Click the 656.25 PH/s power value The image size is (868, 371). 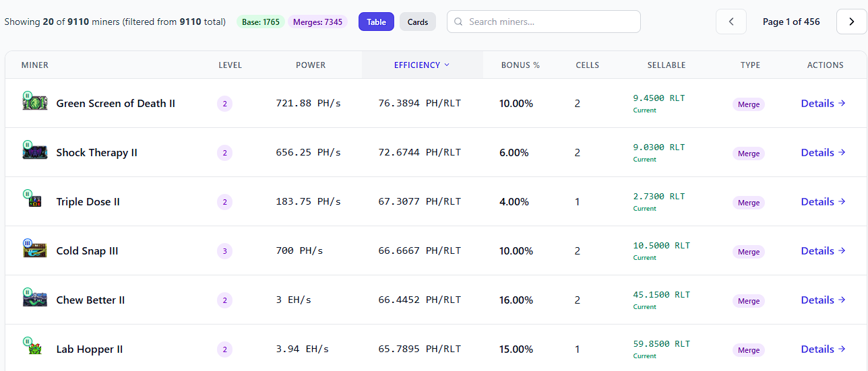[309, 152]
